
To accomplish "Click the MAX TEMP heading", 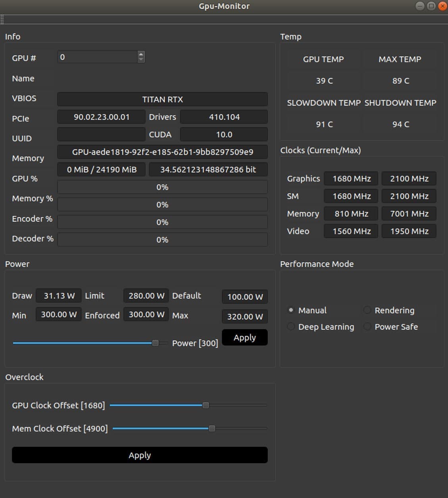I will coord(400,59).
